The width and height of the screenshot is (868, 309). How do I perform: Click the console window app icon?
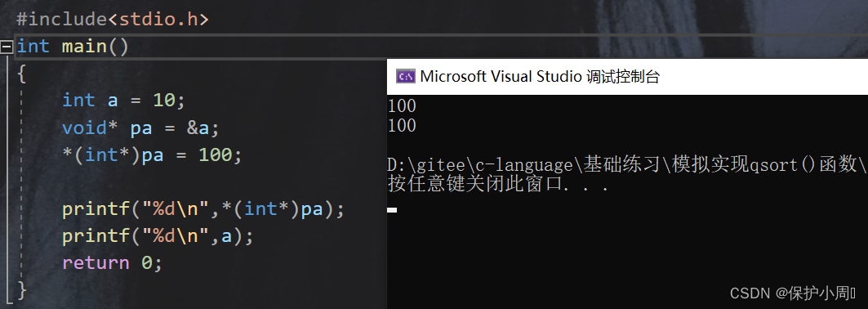click(406, 76)
